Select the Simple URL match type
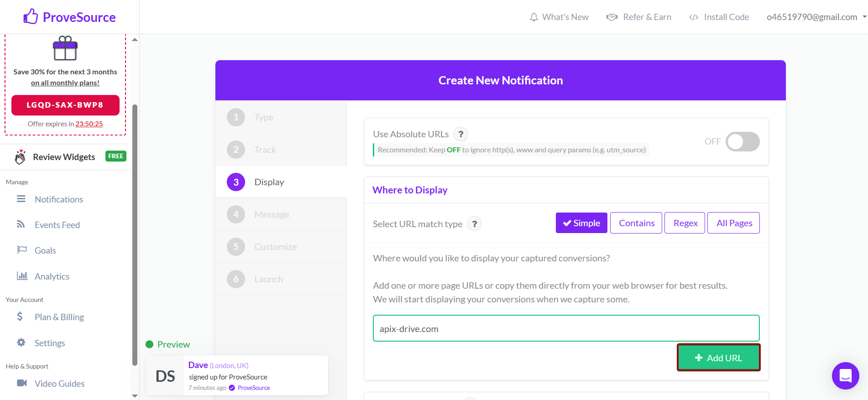 coord(581,223)
